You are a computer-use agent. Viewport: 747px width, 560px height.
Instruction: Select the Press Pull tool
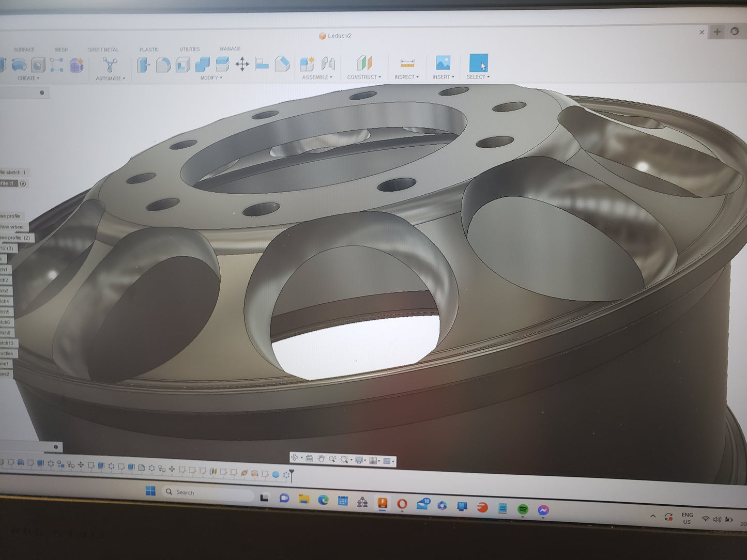[x=144, y=65]
